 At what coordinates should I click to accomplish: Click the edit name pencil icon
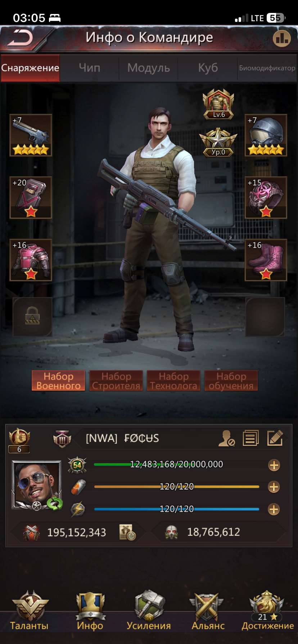tap(275, 438)
